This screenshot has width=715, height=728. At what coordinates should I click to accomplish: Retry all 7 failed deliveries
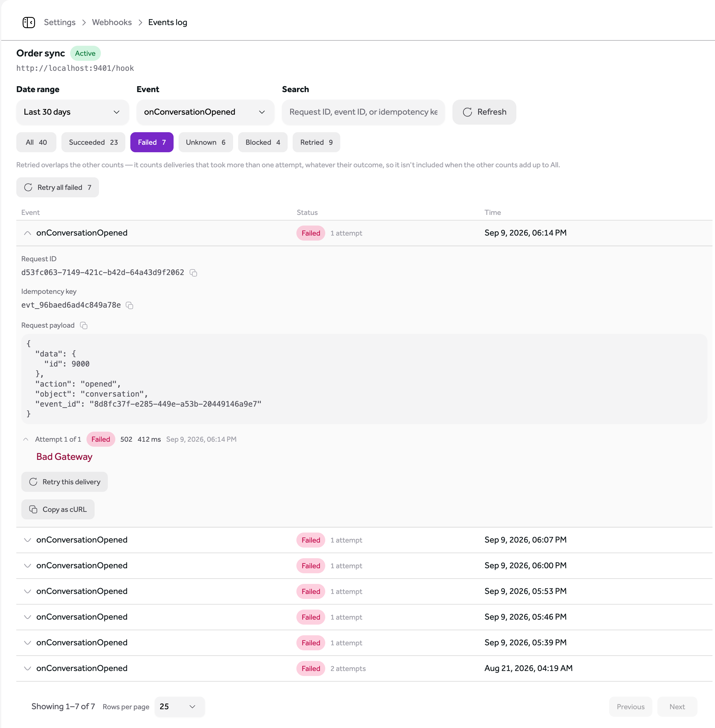click(57, 187)
